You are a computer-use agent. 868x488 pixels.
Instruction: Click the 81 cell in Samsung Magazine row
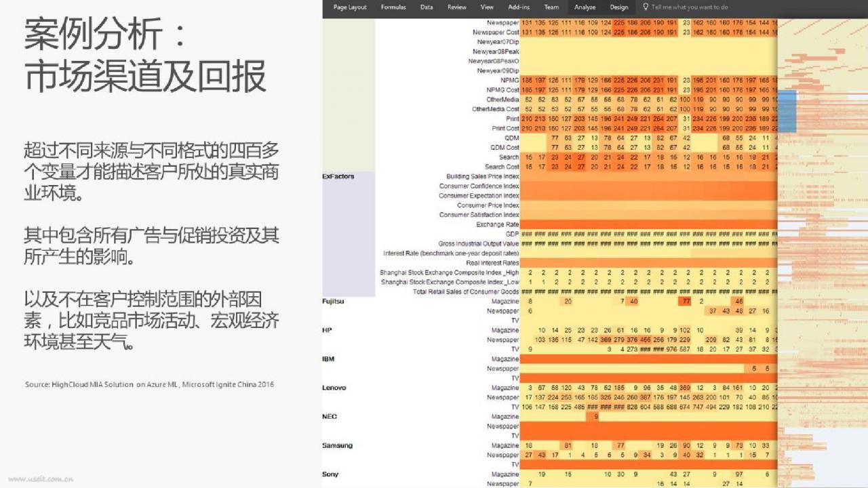click(x=568, y=445)
